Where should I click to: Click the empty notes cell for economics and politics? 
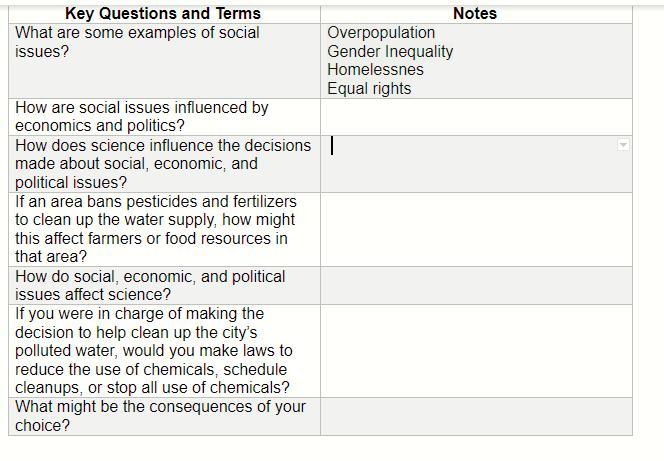(x=476, y=116)
